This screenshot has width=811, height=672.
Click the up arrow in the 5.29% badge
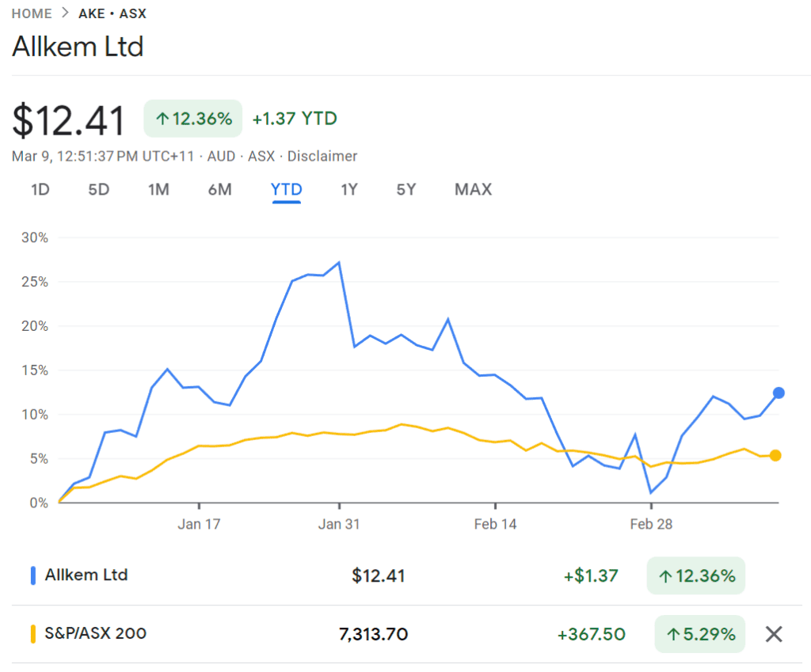673,634
